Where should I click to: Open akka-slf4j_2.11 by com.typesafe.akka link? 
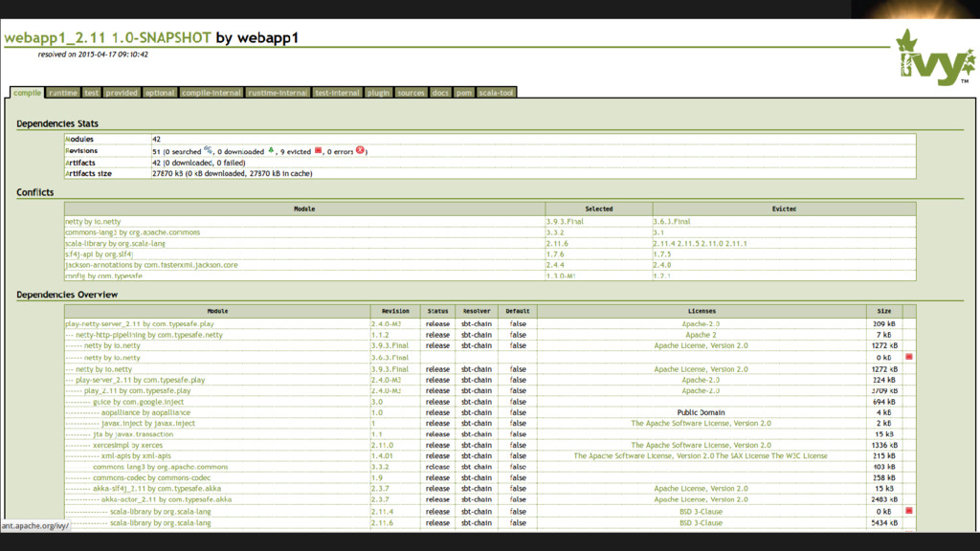157,489
